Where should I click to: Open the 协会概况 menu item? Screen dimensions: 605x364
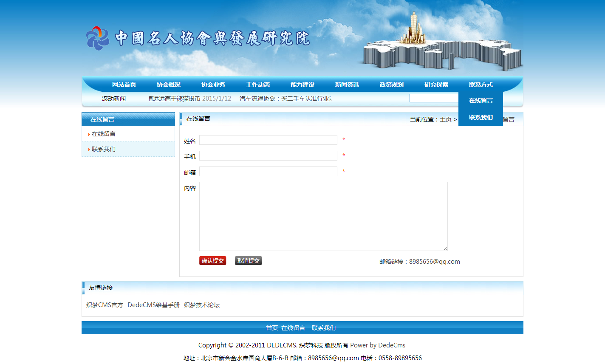(169, 85)
